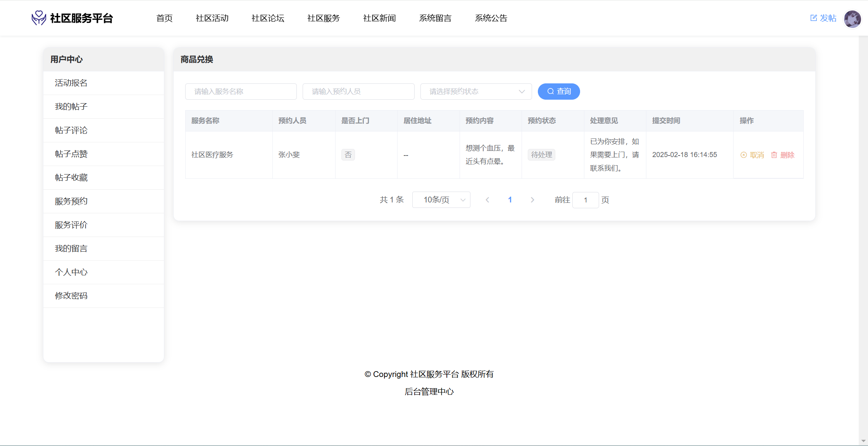The height and width of the screenshot is (446, 868).
Task: Delete the appointment row via 删除
Action: tap(783, 155)
